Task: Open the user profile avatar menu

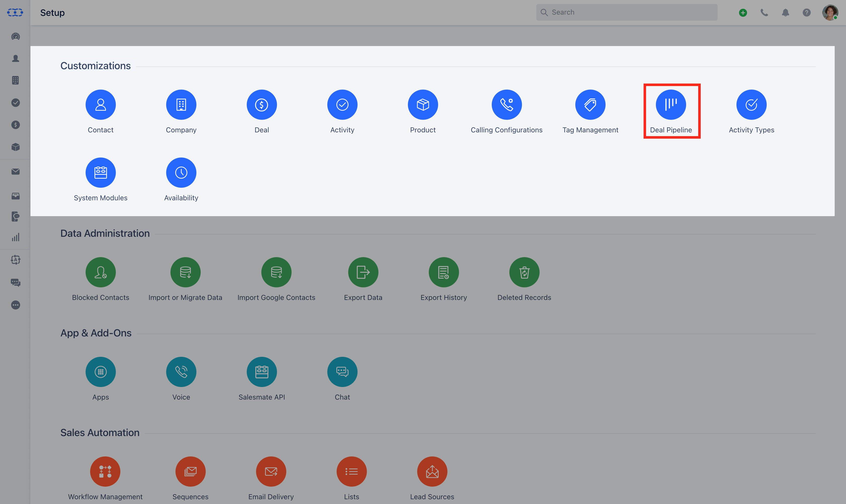Action: point(830,13)
